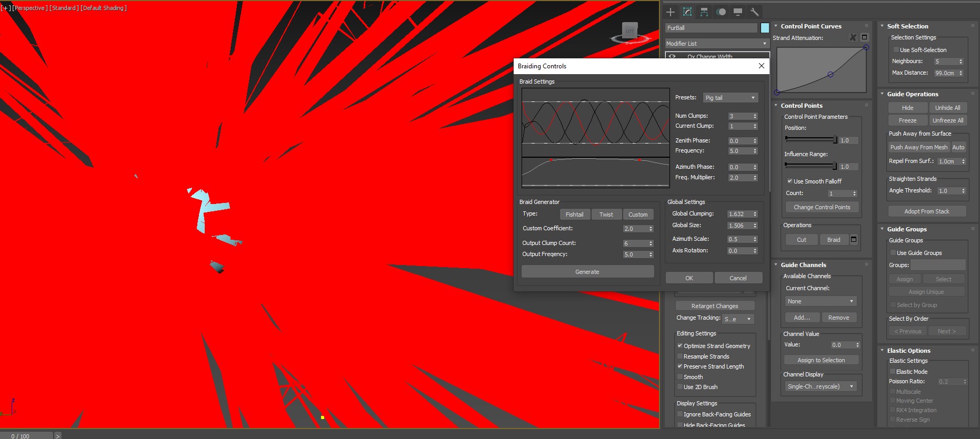Screen dimensions: 980x439
Task: Open the Display panel icon
Action: click(738, 12)
